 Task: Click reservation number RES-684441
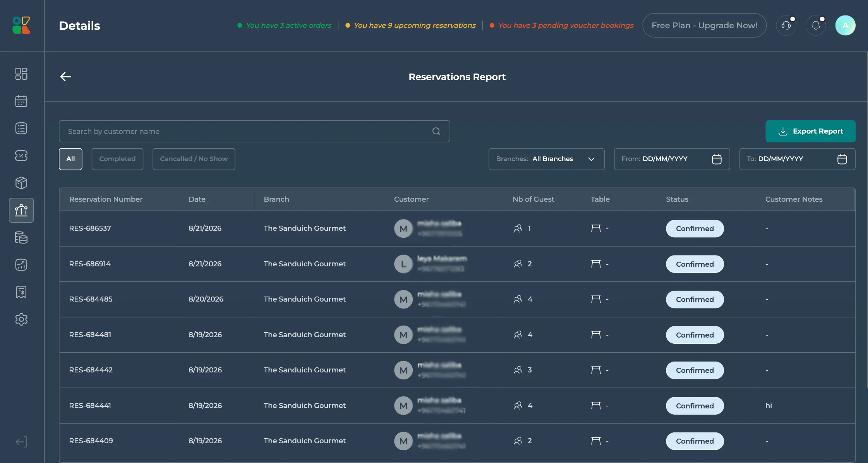pyautogui.click(x=90, y=406)
